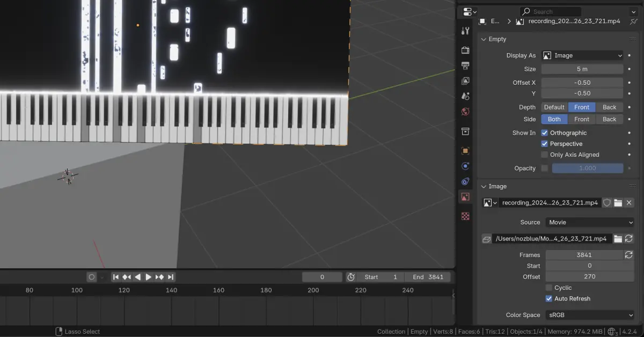Pin the properties editor context

[x=634, y=21]
